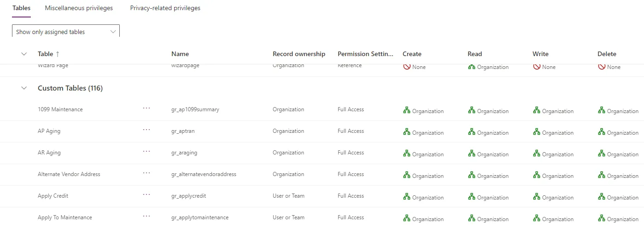Permission Settings dropdown Full Access for 1099 Maintenance
644x228 pixels.
coord(351,109)
